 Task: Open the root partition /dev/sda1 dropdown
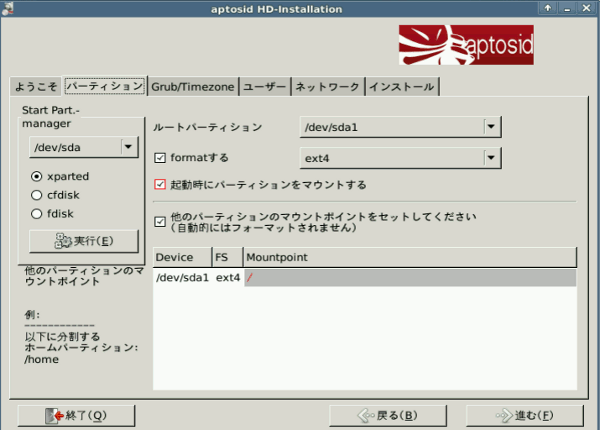point(400,127)
